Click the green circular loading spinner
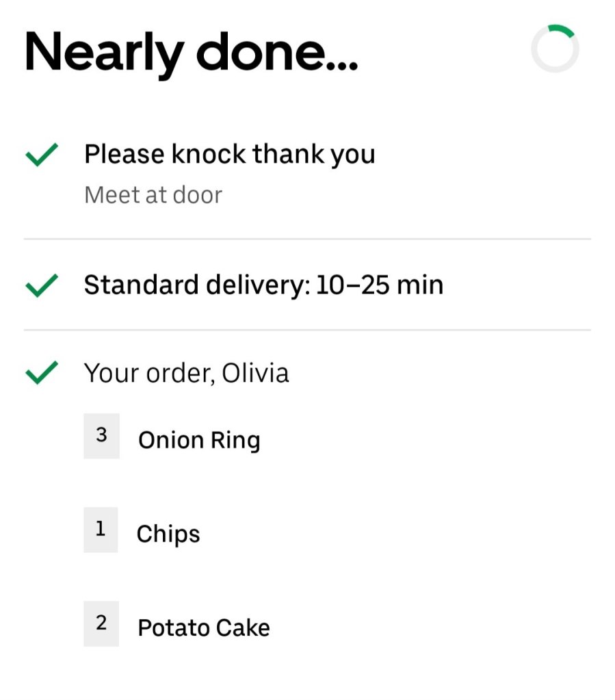Image resolution: width=615 pixels, height=700 pixels. coord(555,49)
